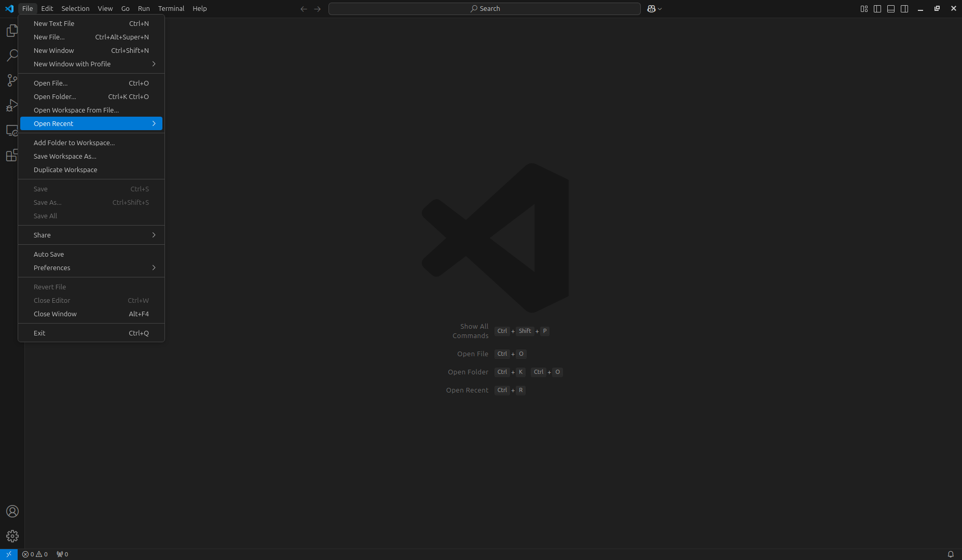Go back with the left arrow

(304, 9)
